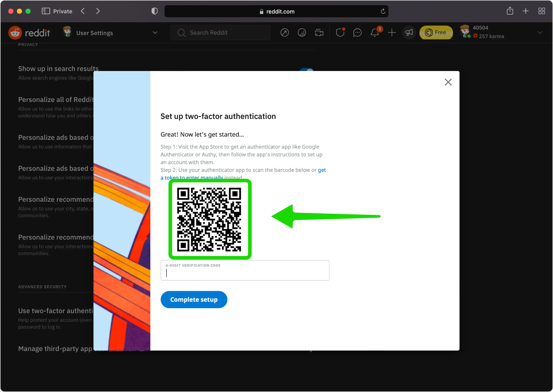Open a new Safari tab
This screenshot has width=553, height=392.
click(x=525, y=11)
